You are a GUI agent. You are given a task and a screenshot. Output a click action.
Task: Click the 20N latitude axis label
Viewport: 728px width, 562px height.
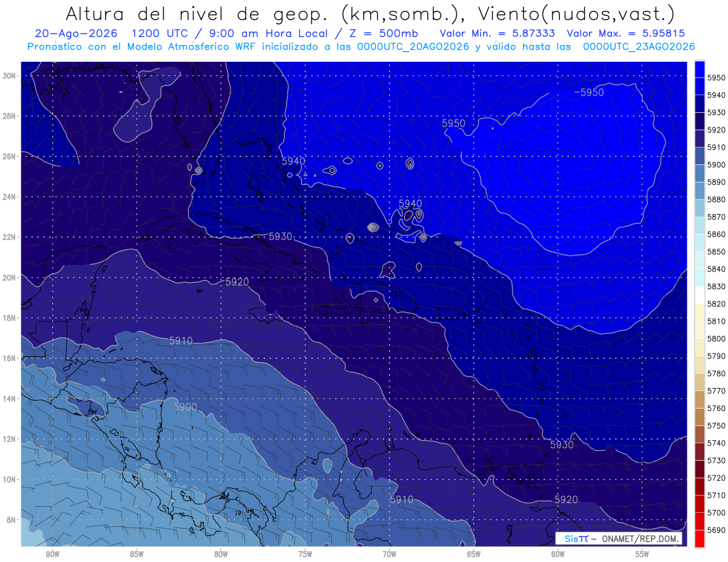tap(9, 278)
